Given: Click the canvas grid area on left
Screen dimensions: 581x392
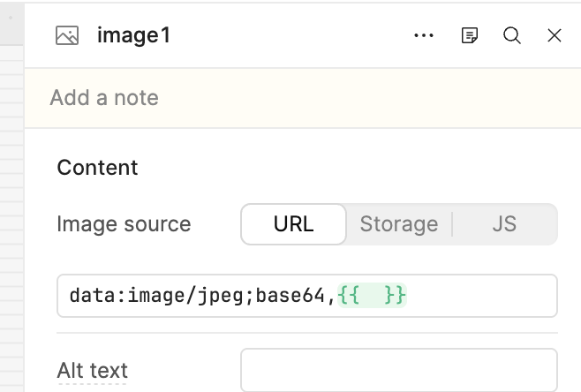Looking at the screenshot, I should tap(11, 221).
